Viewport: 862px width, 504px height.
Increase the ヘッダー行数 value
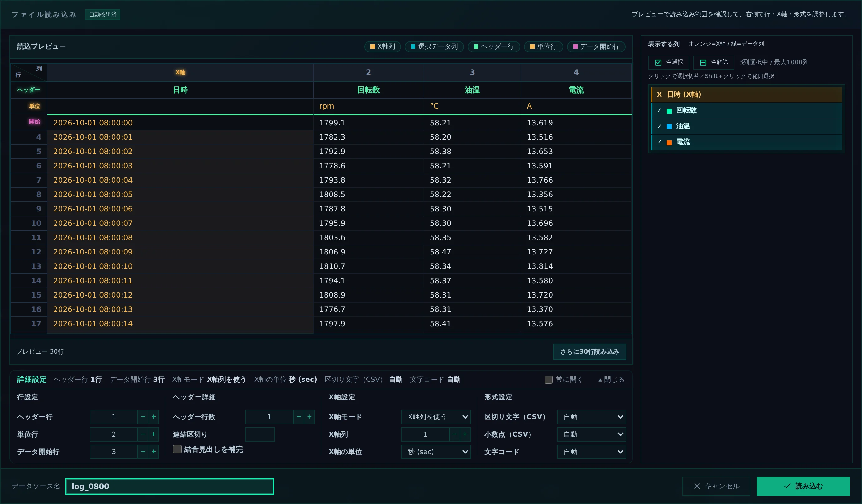tap(309, 417)
